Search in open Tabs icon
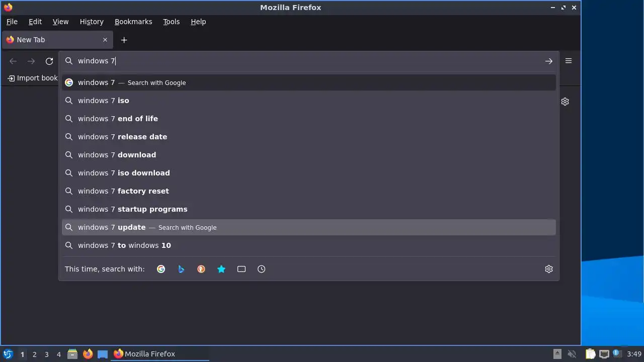Screen dimensions: 644x362 (242, 269)
